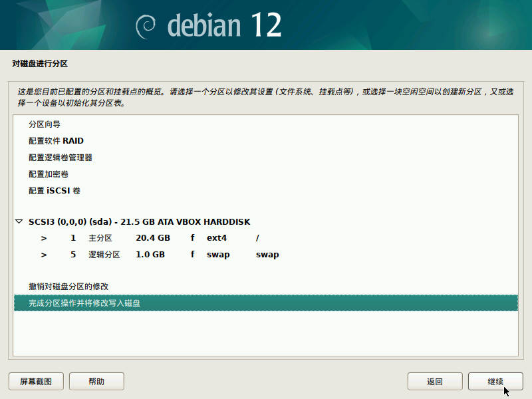
Task: Click the arrow beside partition 1
Action: (x=43, y=238)
